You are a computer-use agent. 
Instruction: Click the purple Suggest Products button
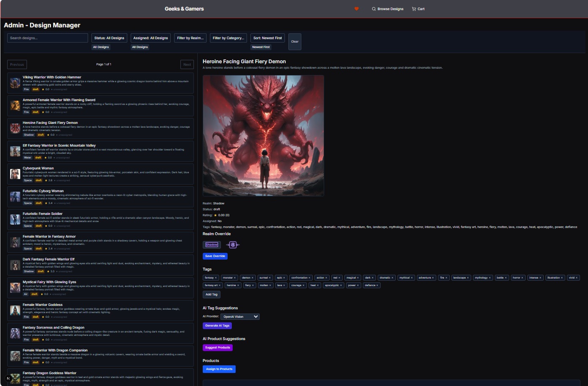click(217, 348)
